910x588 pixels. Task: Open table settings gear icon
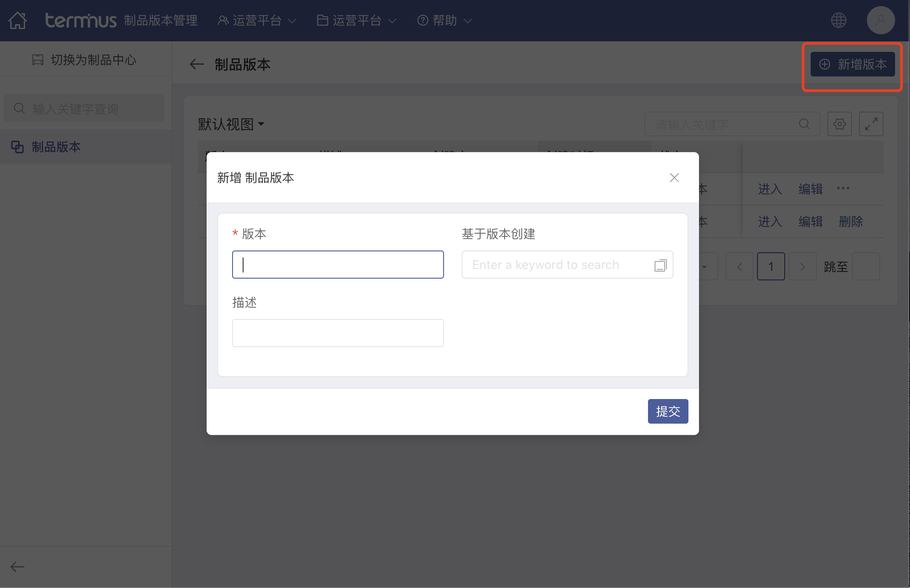[840, 124]
